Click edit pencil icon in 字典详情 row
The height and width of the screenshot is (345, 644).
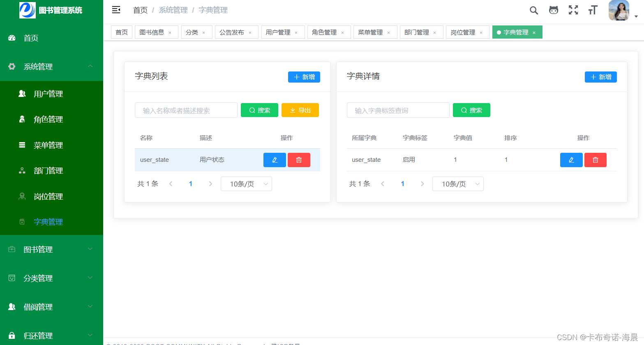click(x=571, y=160)
